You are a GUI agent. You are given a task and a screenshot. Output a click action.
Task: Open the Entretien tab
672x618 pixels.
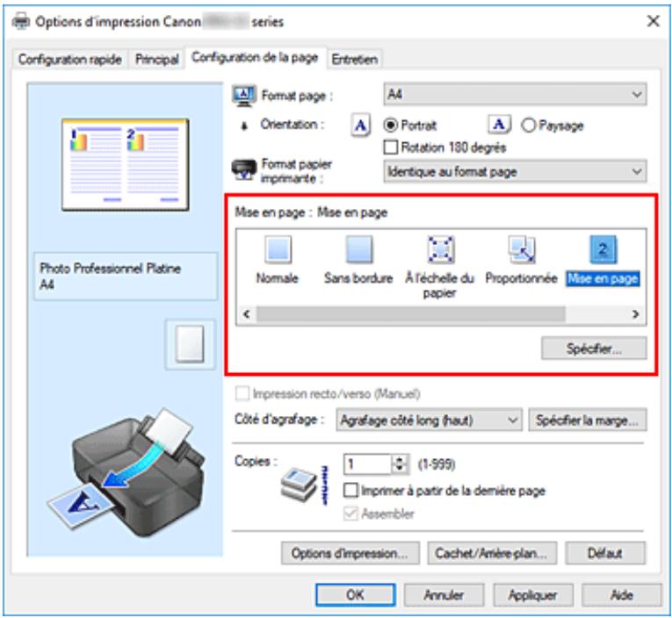pos(354,59)
